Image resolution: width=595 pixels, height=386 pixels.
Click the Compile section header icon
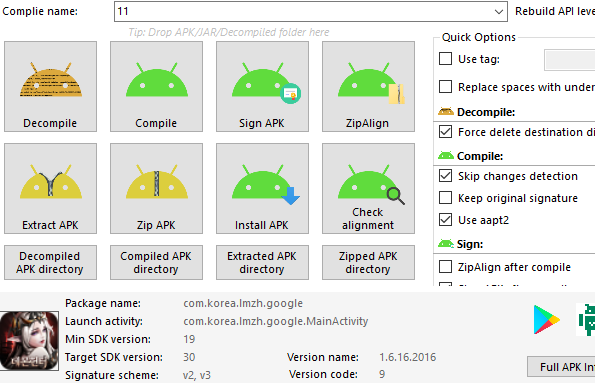[x=445, y=156]
